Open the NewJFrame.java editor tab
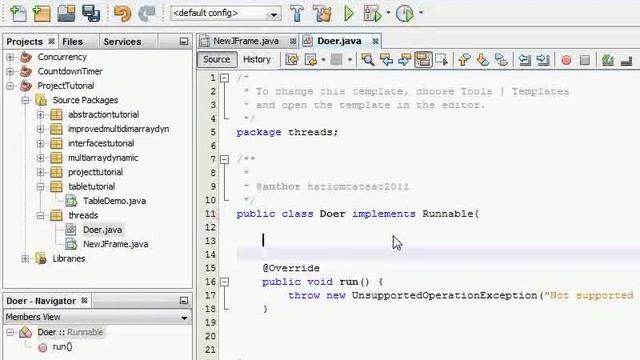The width and height of the screenshot is (640, 360). pyautogui.click(x=246, y=41)
